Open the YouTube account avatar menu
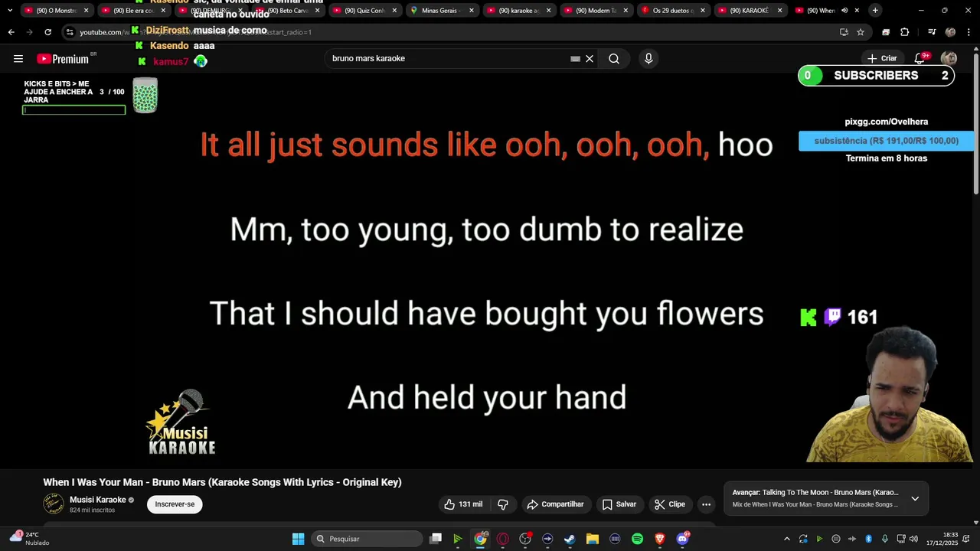The image size is (980, 551). click(x=949, y=58)
